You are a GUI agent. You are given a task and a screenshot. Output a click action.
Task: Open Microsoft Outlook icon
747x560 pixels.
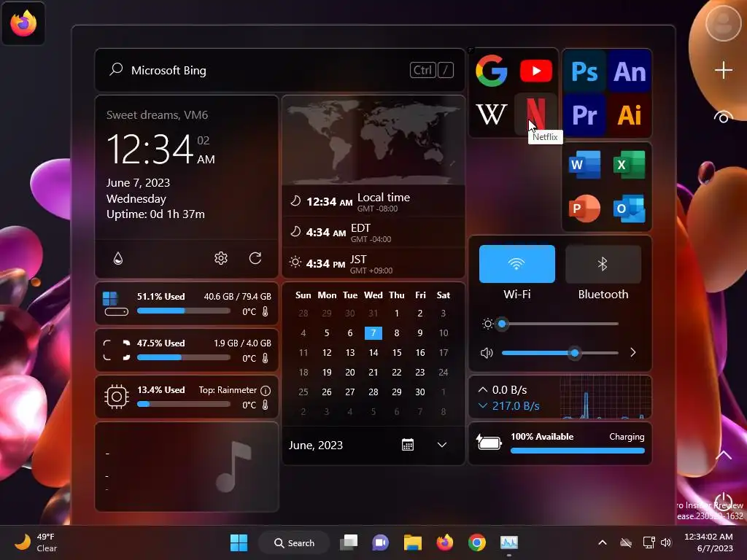[x=630, y=209]
